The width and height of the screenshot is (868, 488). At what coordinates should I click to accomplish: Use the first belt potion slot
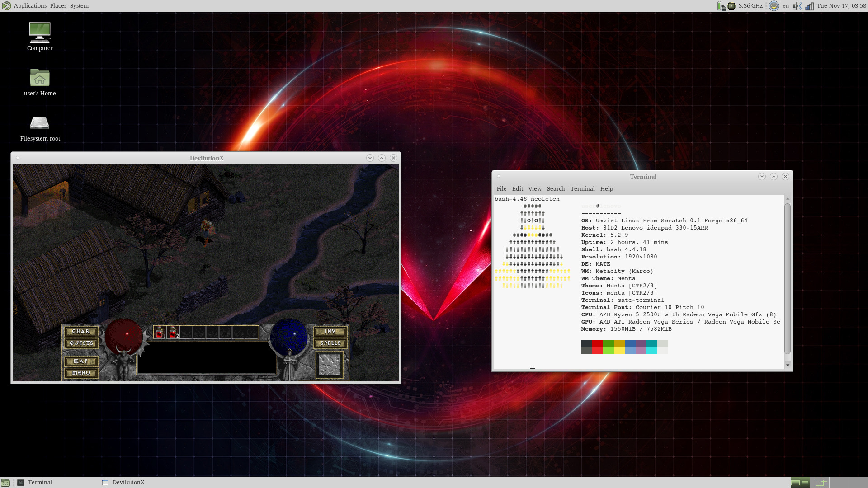pos(160,333)
